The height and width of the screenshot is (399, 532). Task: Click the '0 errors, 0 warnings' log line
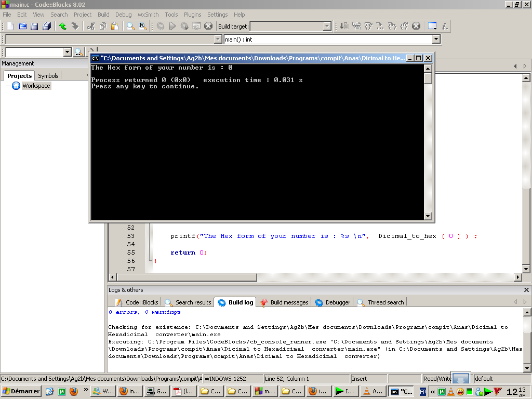coord(144,312)
